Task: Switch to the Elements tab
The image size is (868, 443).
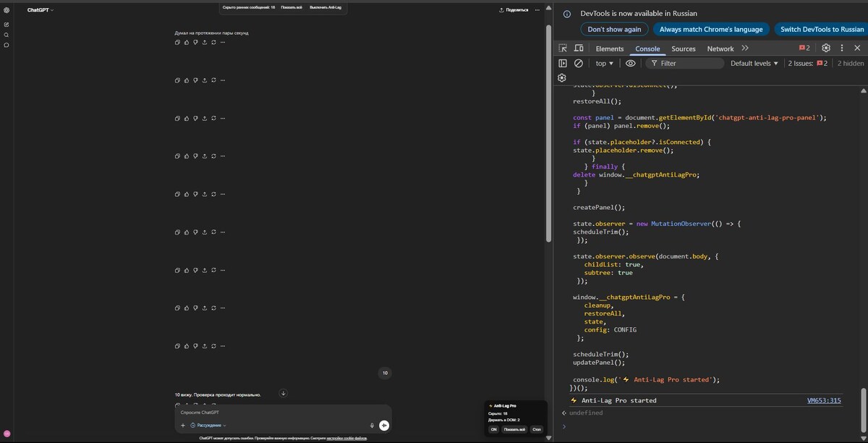Action: [x=610, y=48]
